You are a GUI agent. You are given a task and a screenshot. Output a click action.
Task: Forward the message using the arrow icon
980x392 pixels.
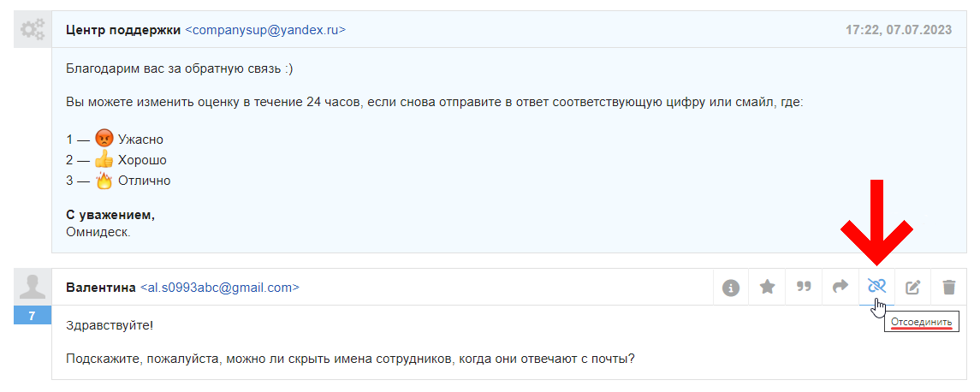click(840, 288)
